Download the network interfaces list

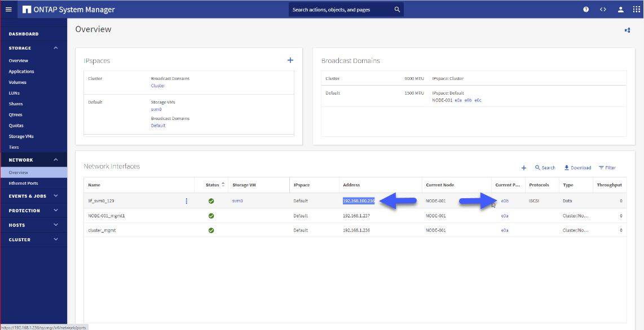tap(577, 168)
